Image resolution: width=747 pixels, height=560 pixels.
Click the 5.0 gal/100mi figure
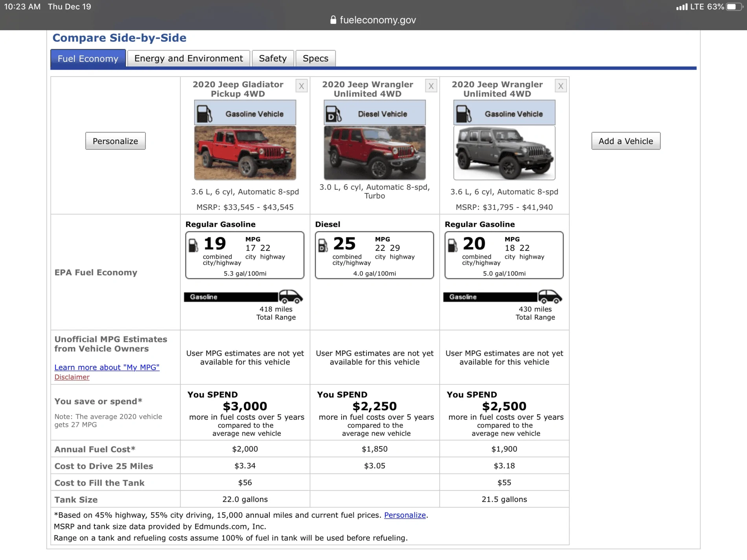504,274
